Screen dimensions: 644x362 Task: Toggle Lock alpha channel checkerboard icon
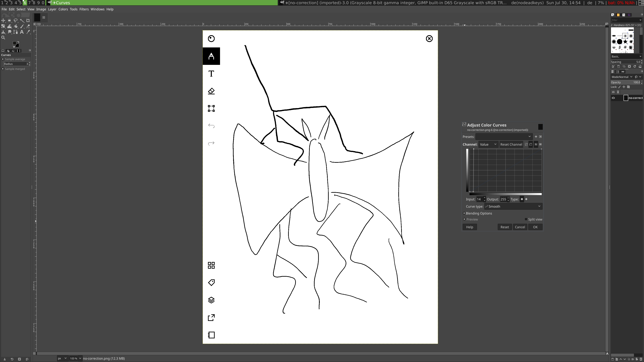[x=628, y=87]
